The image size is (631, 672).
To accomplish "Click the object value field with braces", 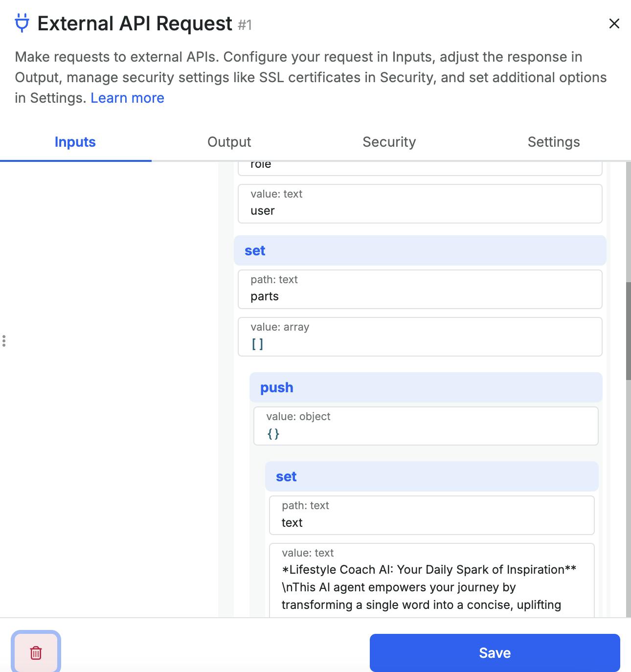I will tap(426, 426).
